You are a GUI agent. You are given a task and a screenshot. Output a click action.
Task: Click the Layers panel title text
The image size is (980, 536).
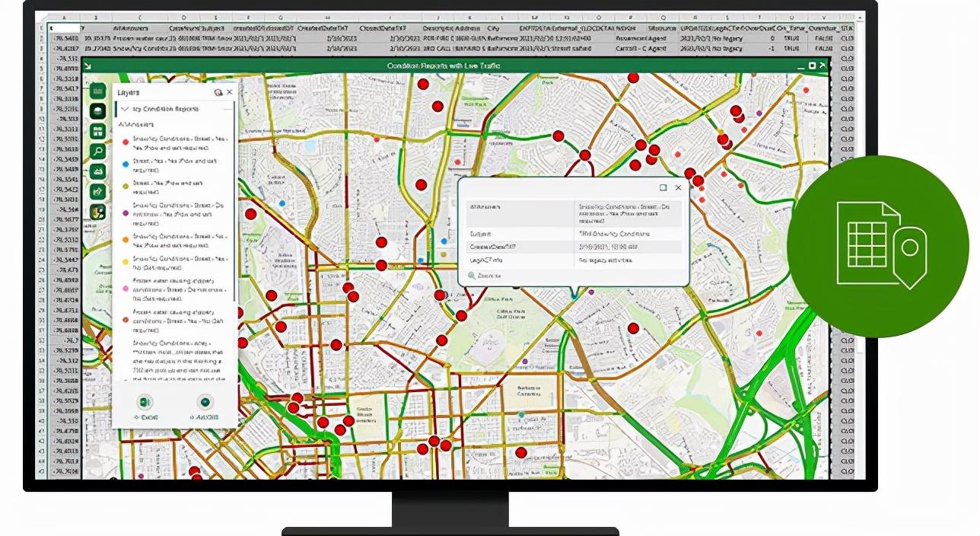coord(128,92)
